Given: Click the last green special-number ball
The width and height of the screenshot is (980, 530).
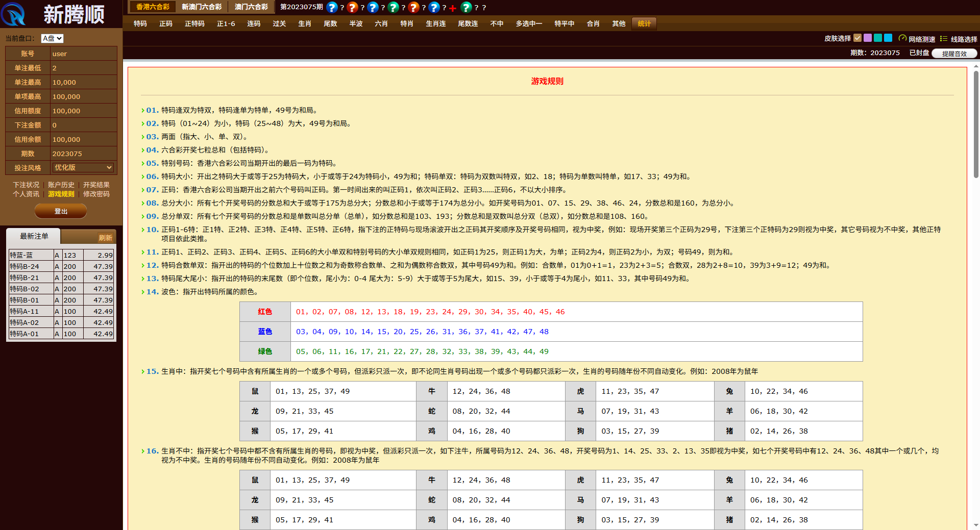Looking at the screenshot, I should click(x=466, y=7).
